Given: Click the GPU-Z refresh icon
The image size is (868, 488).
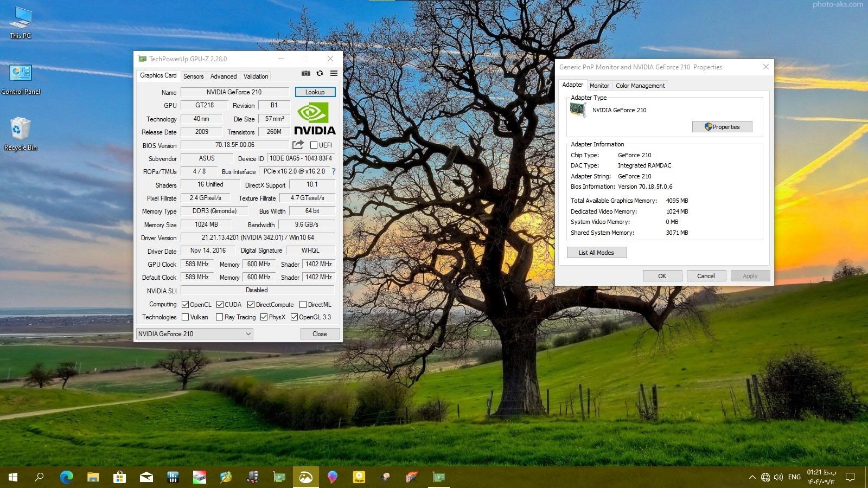Looking at the screenshot, I should pyautogui.click(x=320, y=73).
